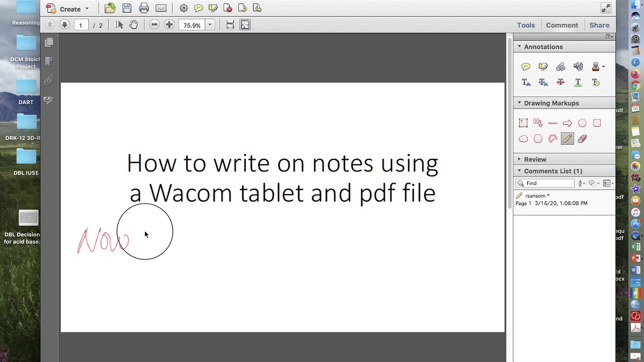The width and height of the screenshot is (644, 362).
Task: Select strikethrough text tool
Action: click(x=560, y=82)
